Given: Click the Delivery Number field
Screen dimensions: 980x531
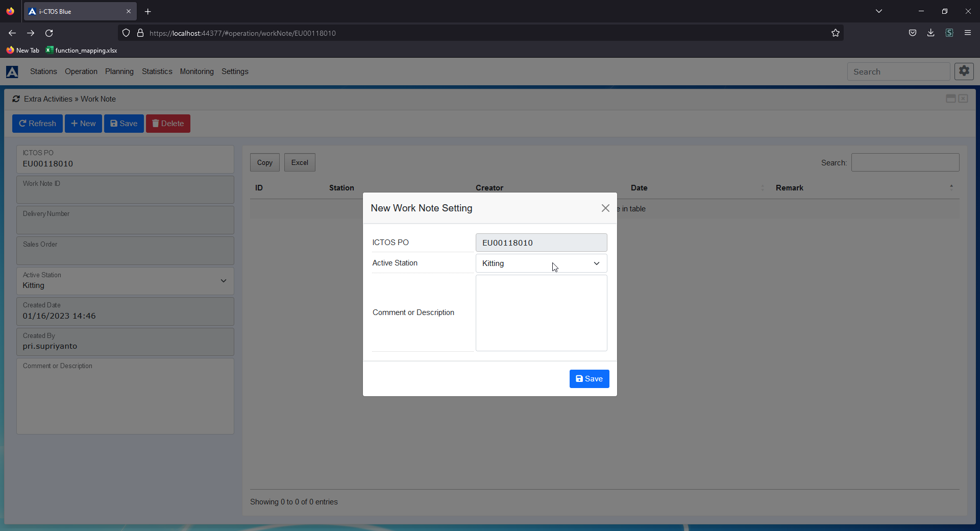Looking at the screenshot, I should coord(125,220).
